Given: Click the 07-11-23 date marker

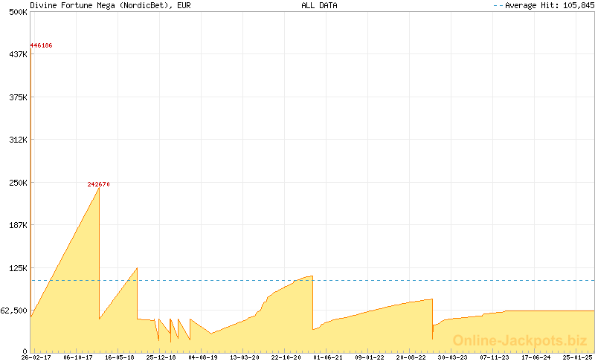Looking at the screenshot, I should tap(495, 357).
